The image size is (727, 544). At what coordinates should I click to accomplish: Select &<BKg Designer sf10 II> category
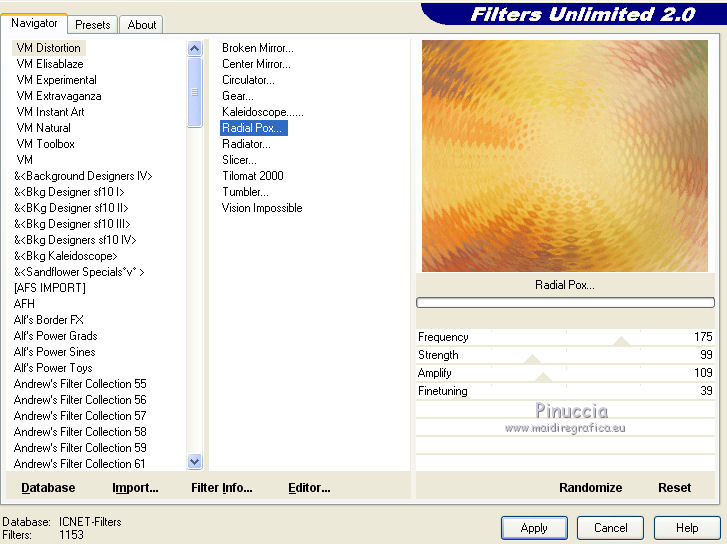pyautogui.click(x=71, y=208)
